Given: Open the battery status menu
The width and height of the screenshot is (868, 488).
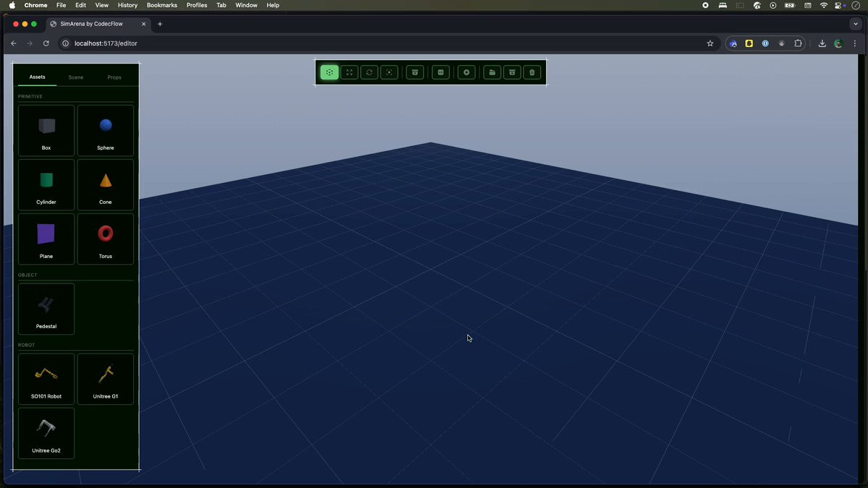Looking at the screenshot, I should [x=790, y=5].
